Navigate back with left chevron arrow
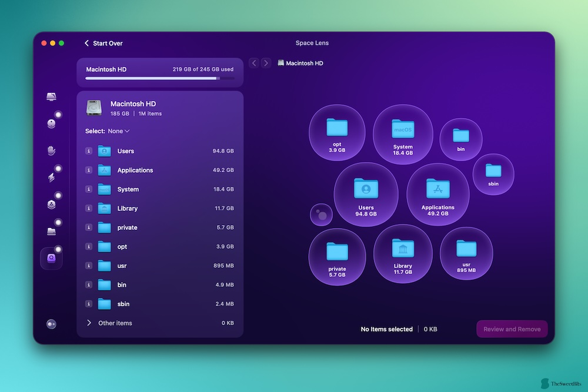 [254, 63]
